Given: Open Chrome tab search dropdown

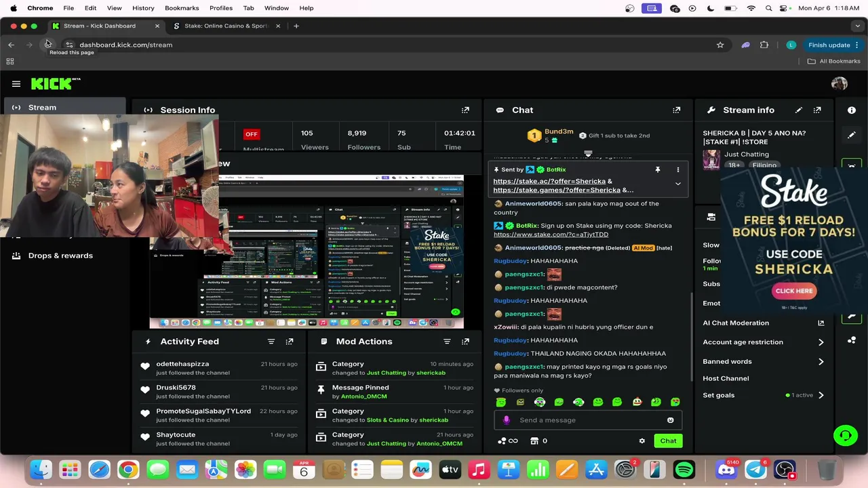Looking at the screenshot, I should (x=858, y=26).
